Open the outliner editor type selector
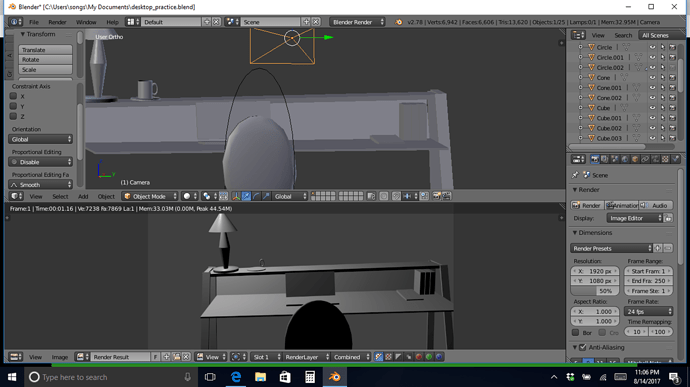Viewport: 690px width, 387px height. pos(578,35)
